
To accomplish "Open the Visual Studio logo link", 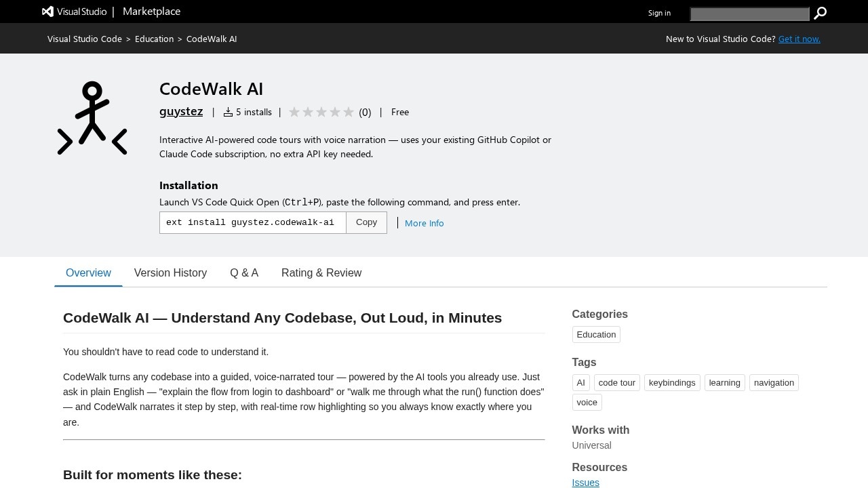I will click(74, 12).
